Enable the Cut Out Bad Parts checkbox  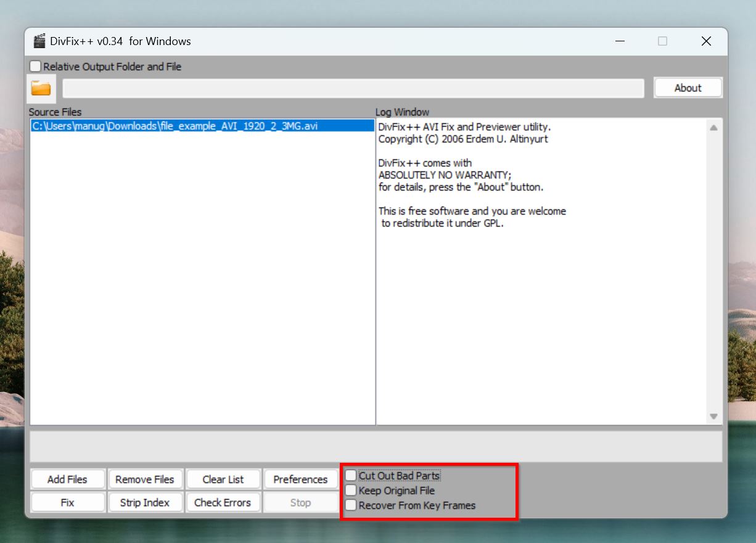(x=351, y=475)
